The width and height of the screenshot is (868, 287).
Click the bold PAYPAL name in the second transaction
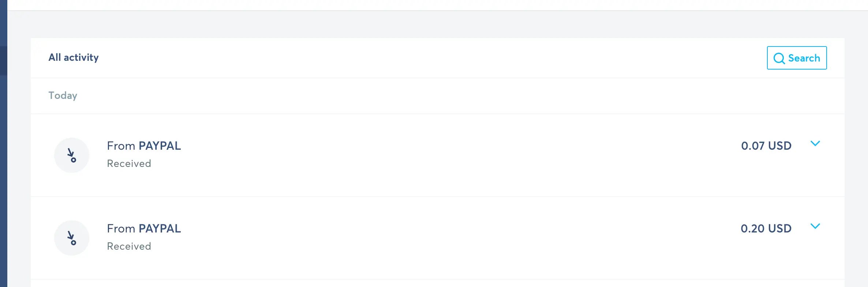160,228
